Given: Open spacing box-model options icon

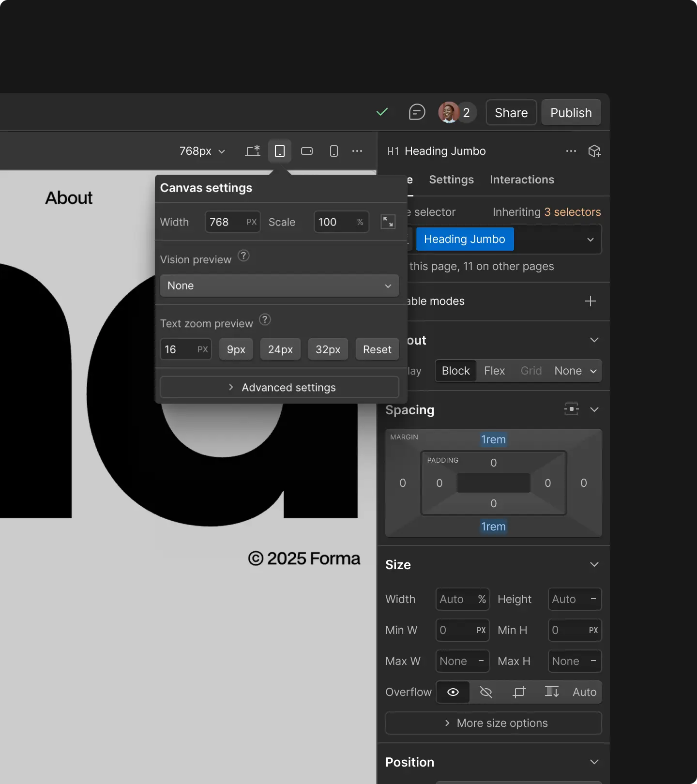Looking at the screenshot, I should pyautogui.click(x=571, y=409).
